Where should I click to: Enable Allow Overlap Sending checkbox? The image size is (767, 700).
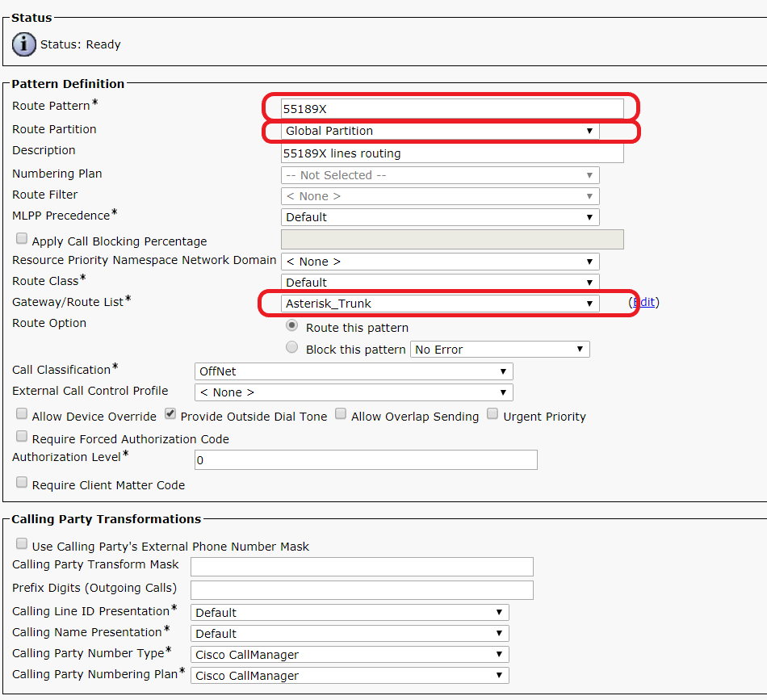pyautogui.click(x=341, y=414)
